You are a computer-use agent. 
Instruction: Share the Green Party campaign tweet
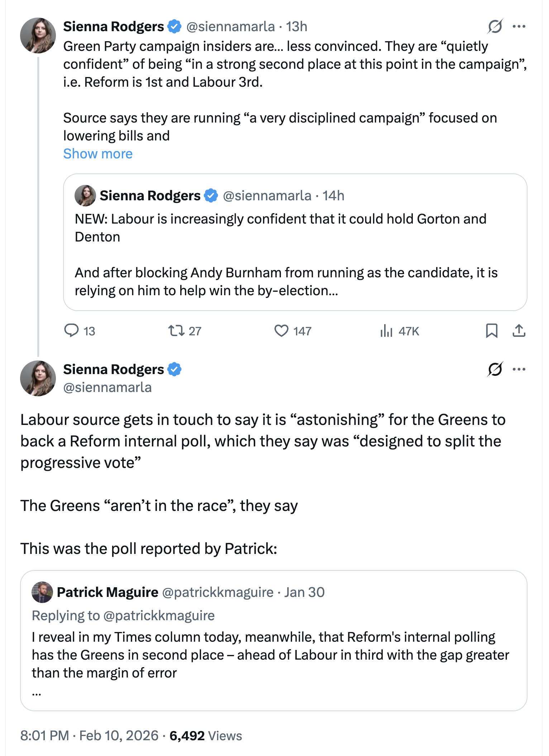[519, 330]
